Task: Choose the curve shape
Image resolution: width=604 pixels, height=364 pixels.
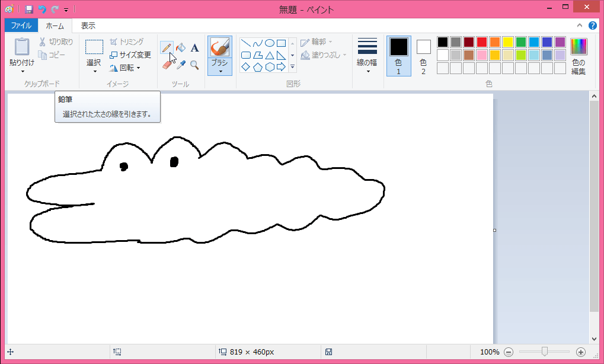Action: (x=258, y=43)
